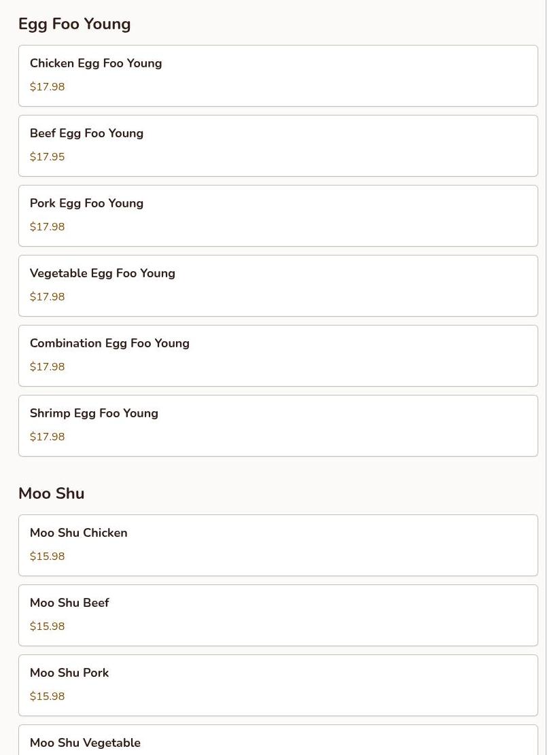Click the price under Chicken Egg Foo Young
Image resolution: width=560 pixels, height=755 pixels.
coord(47,87)
